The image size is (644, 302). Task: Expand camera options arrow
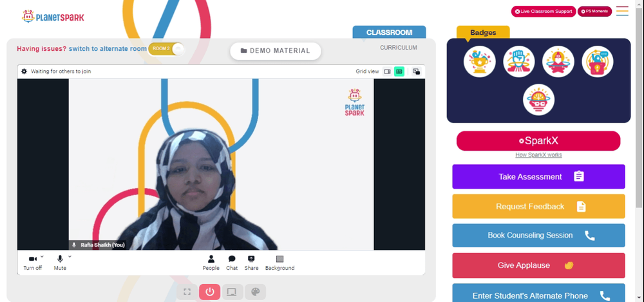point(43,256)
